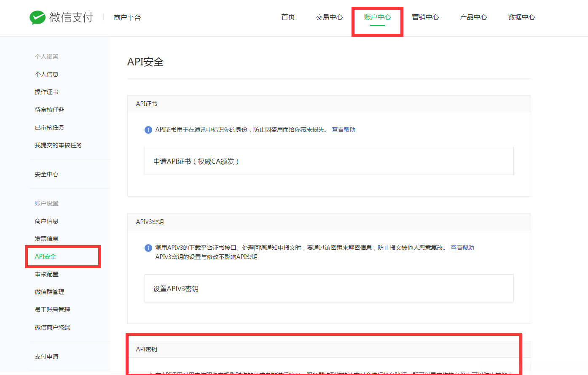The width and height of the screenshot is (588, 375).
Task: Open 审核配置 sidebar item
Action: (46, 274)
